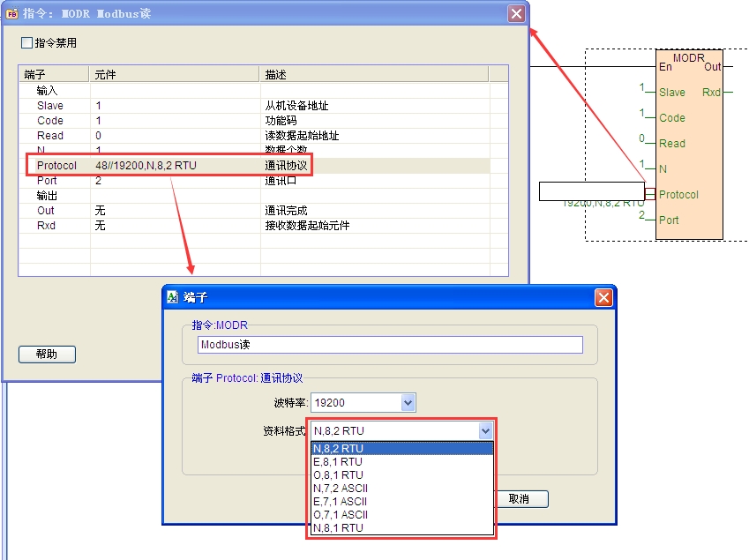Click the Port pin on the MODR block
Screen dimensions: 749x560
[x=669, y=220]
